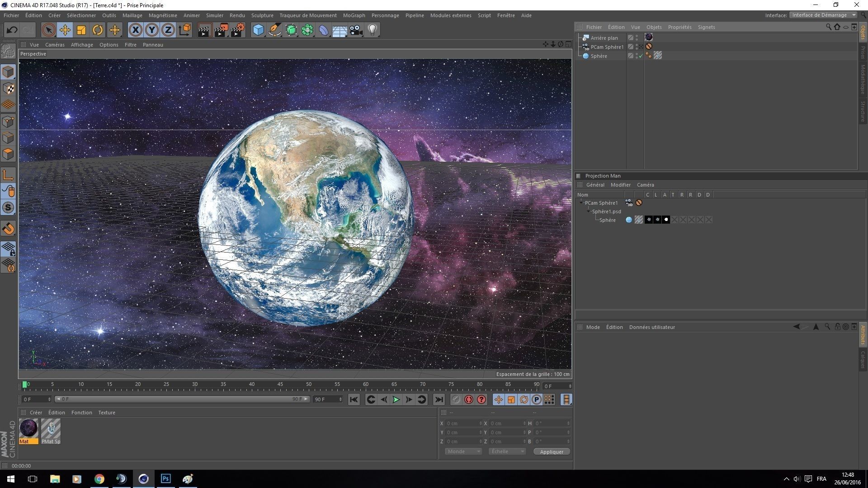Click frame 45 on timeline ruler
This screenshot has width=868, height=488.
click(x=280, y=385)
